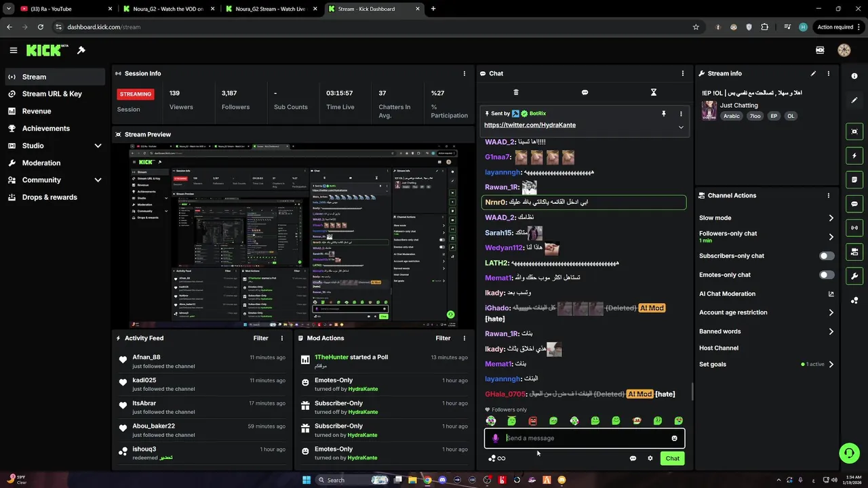Click the info icon in right sidebar
Screen dimensions: 868x488
[854, 76]
